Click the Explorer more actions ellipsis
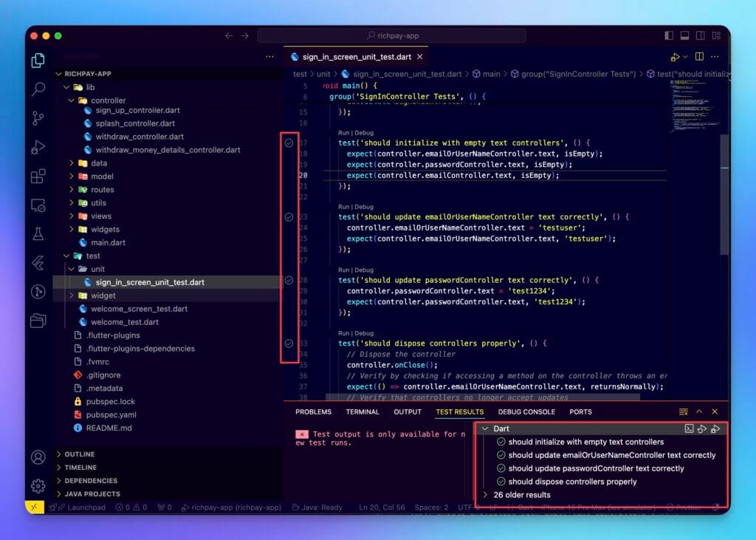Viewport: 756px width, 540px height. (x=269, y=56)
